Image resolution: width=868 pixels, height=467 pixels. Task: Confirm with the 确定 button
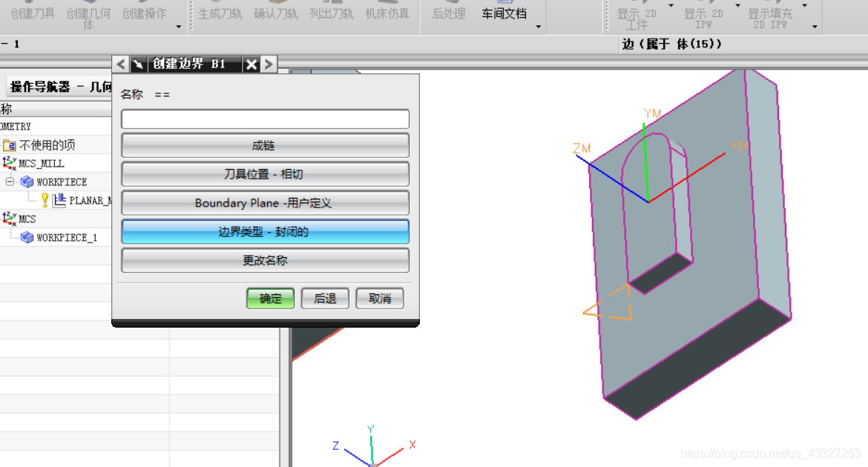click(x=270, y=299)
